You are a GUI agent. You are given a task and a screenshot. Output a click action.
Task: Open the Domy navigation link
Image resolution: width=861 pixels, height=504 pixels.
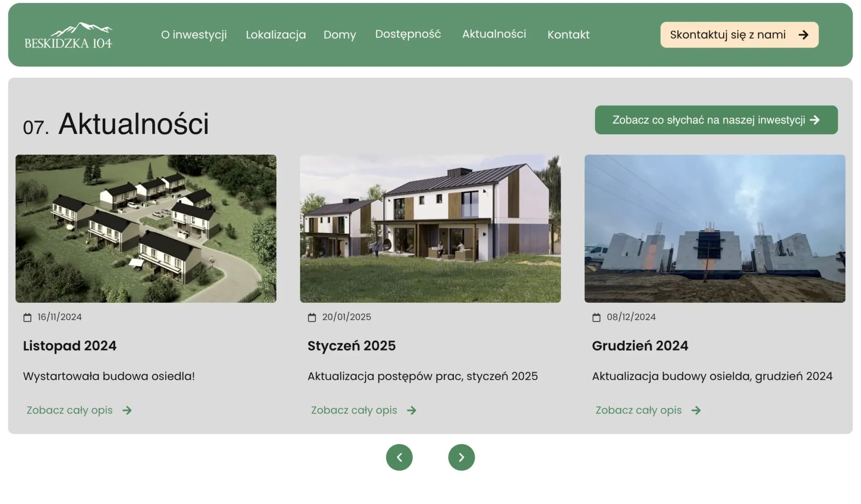[x=340, y=34]
